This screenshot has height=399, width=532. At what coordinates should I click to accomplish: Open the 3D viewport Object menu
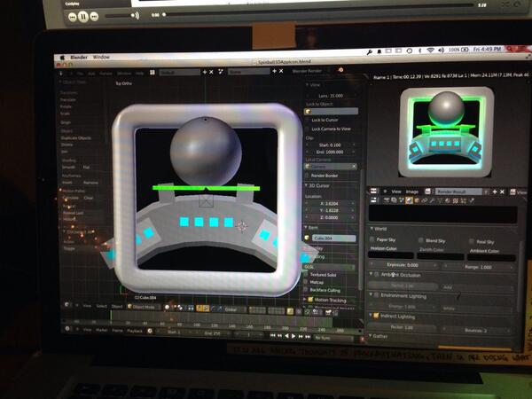click(x=117, y=307)
